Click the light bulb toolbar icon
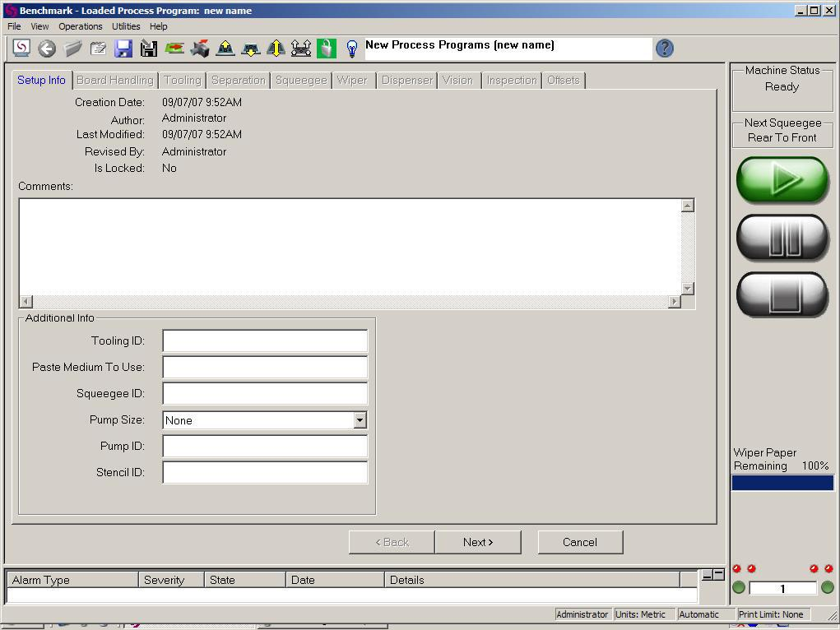The width and height of the screenshot is (840, 630). [352, 49]
